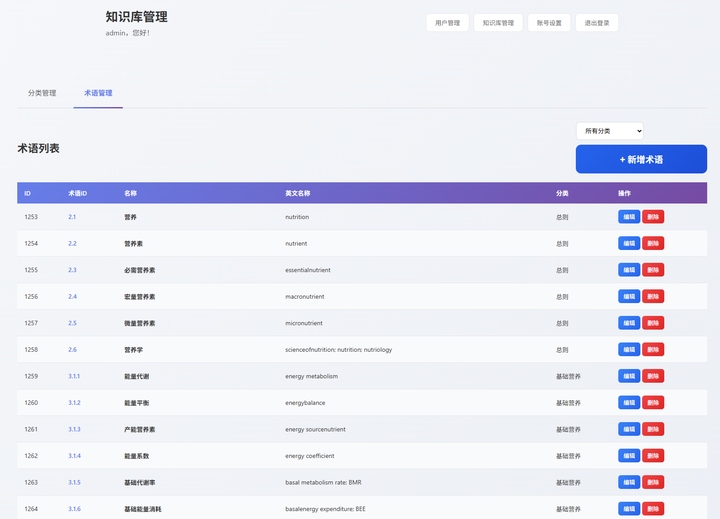Viewport: 720px width, 519px height.
Task: Delete row 1261 产能营养素
Action: [x=652, y=429]
